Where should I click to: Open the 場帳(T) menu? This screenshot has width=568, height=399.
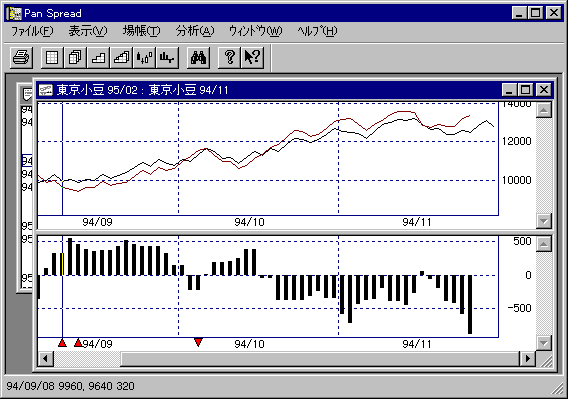pos(141,31)
